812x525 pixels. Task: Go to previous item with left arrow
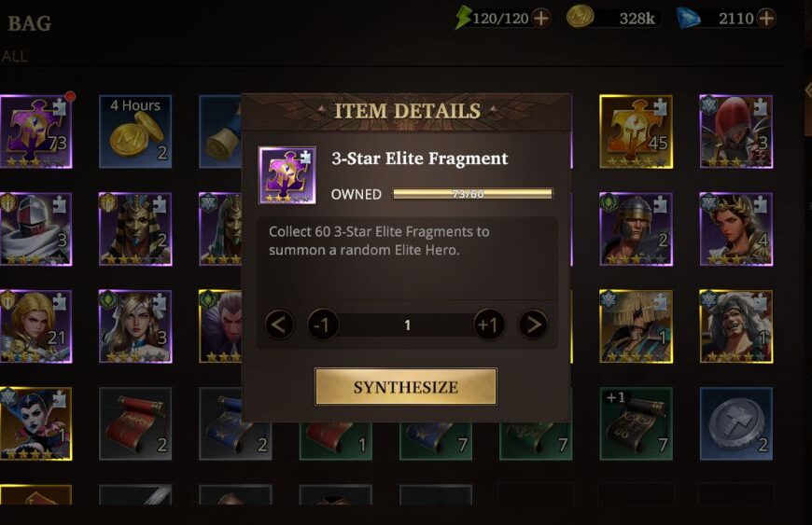click(x=279, y=325)
